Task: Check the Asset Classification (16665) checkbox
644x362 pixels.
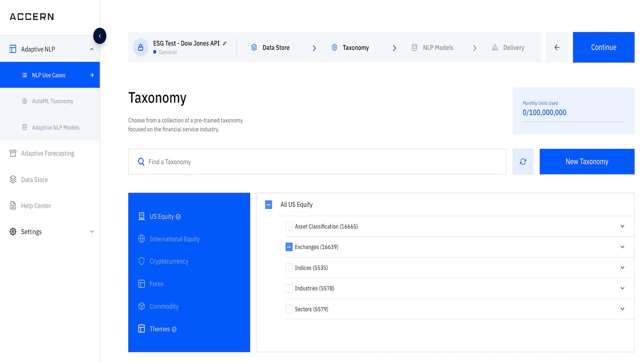Action: [x=289, y=226]
